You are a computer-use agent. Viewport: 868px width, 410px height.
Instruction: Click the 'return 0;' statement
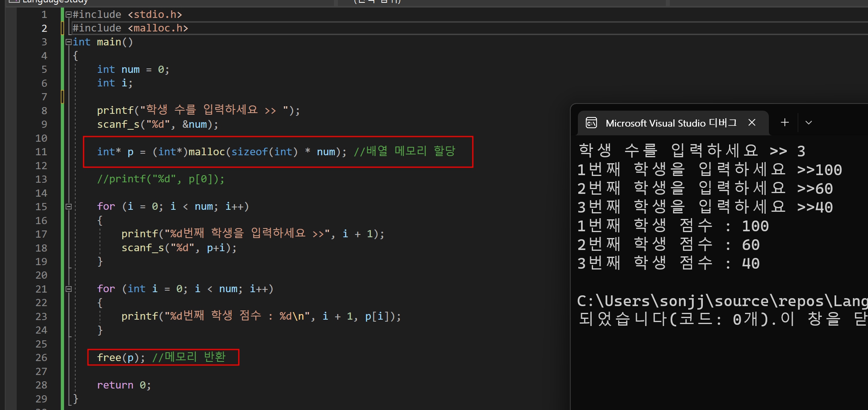pyautogui.click(x=124, y=385)
